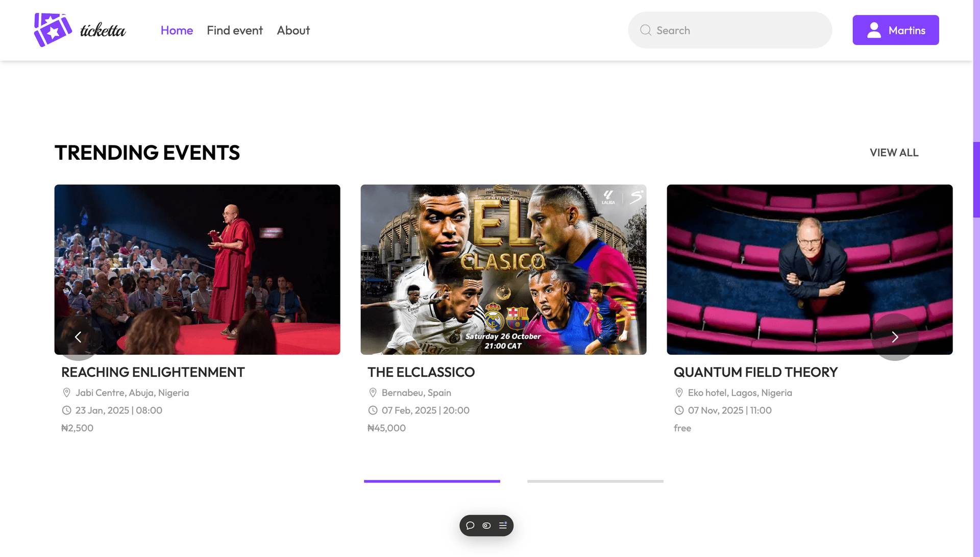Open the Home nav item
Screen dimensions: 980x557
click(x=177, y=30)
